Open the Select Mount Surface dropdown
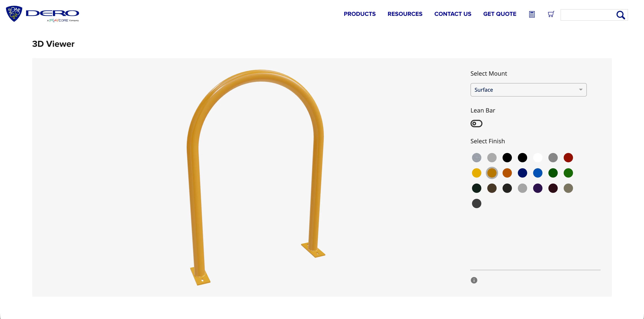Viewport: 644px width, 319px height. point(528,90)
